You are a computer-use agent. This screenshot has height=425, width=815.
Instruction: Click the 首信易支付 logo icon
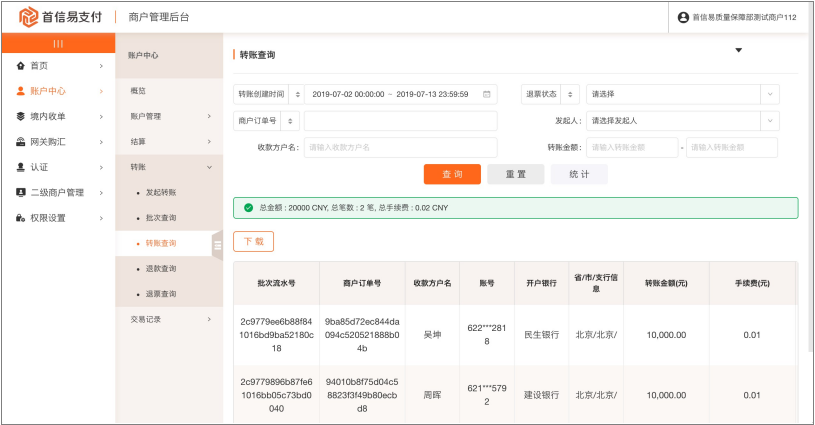tap(29, 17)
